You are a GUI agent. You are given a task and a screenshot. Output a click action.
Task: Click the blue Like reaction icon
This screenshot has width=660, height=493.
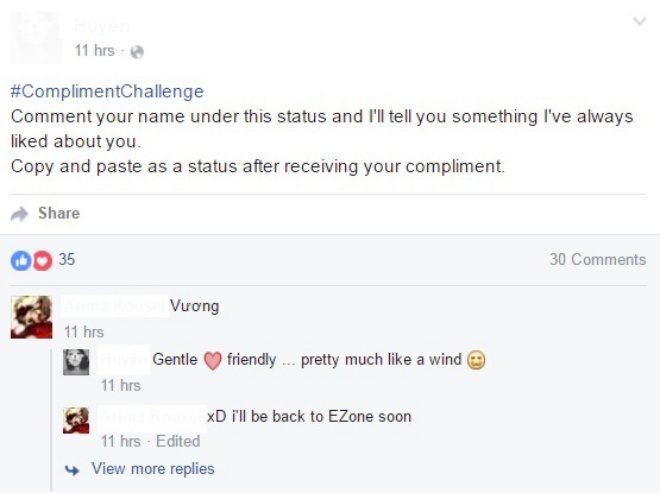[20, 260]
